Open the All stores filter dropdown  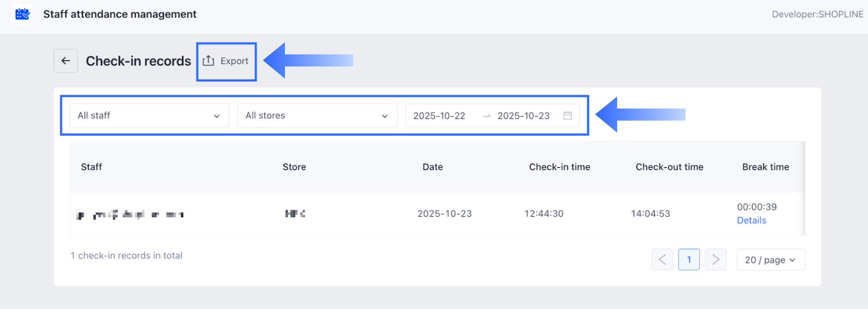click(x=317, y=116)
